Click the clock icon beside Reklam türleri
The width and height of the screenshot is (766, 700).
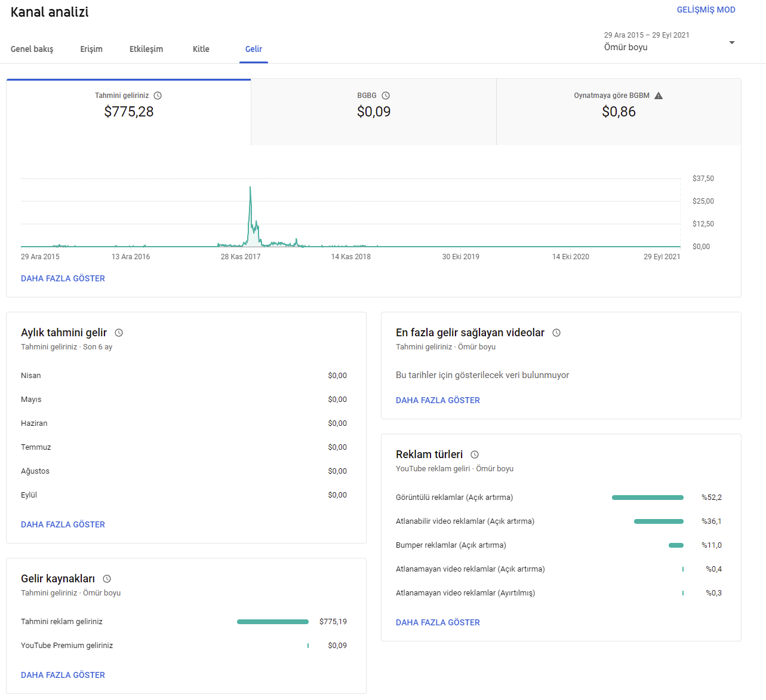tap(475, 455)
